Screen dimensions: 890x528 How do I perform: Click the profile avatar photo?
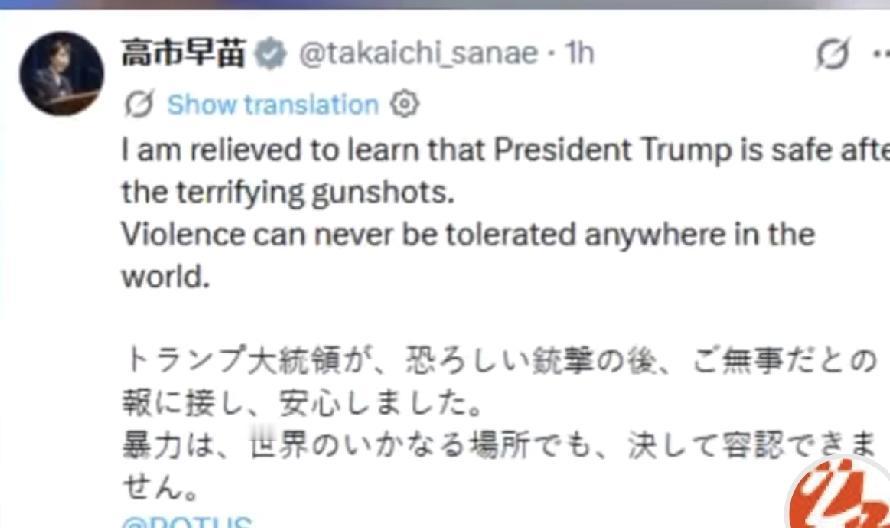[x=60, y=73]
